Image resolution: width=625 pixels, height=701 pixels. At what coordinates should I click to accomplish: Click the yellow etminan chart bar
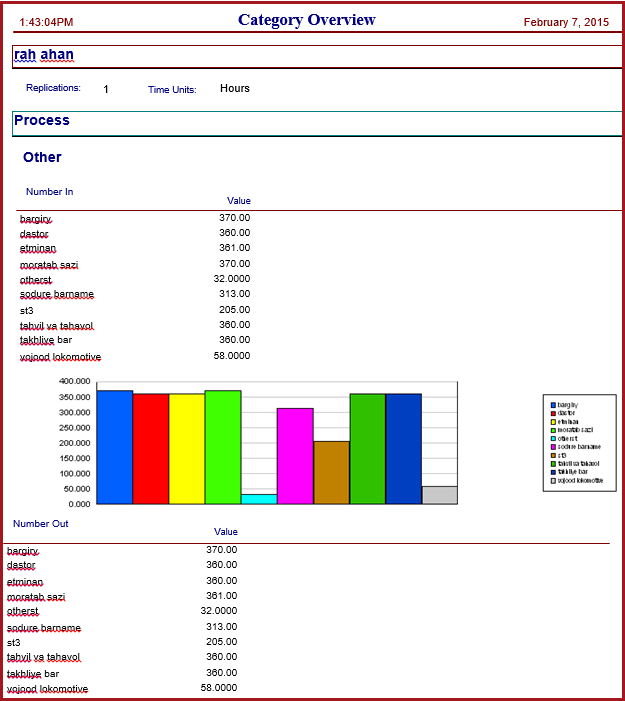[187, 449]
